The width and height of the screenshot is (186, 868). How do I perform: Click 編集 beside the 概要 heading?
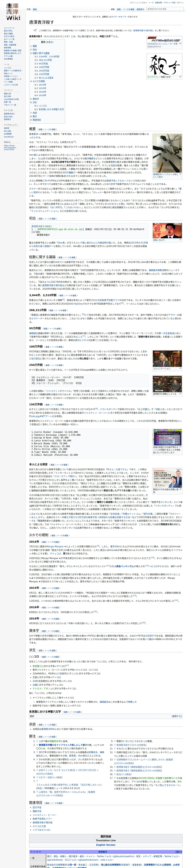pos(41,129)
